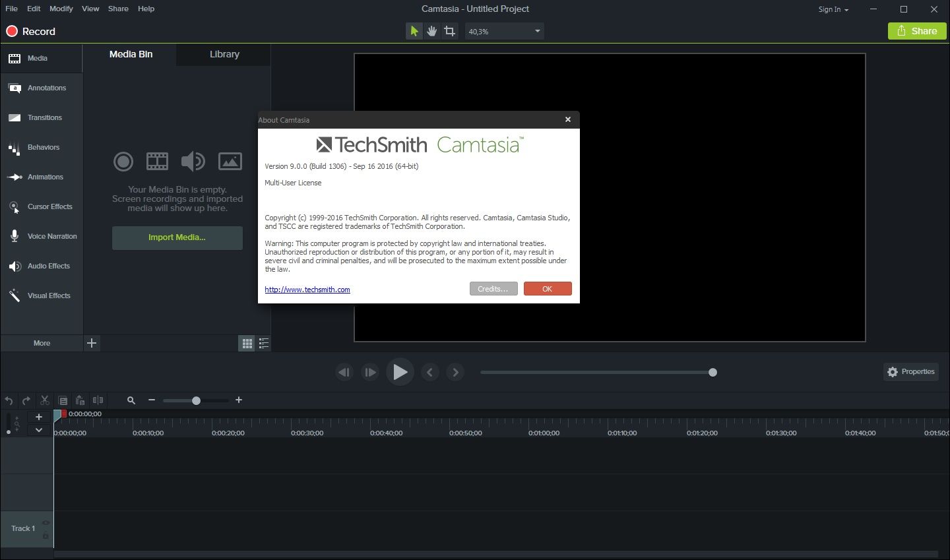Click the red playhead out-point marker
This screenshot has height=560, width=950.
coord(64,414)
